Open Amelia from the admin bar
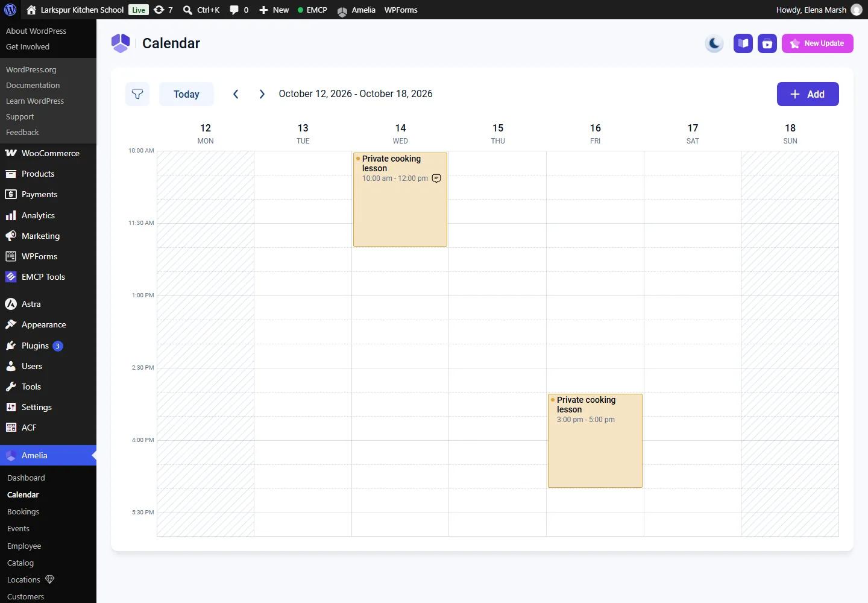The height and width of the screenshot is (603, 868). 356,10
